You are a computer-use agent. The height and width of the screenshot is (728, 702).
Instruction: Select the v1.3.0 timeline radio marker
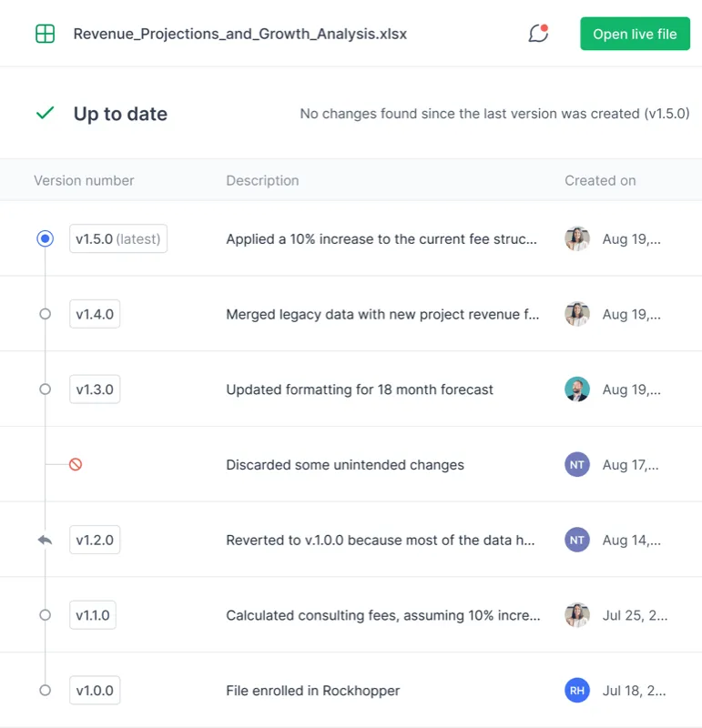(x=45, y=389)
